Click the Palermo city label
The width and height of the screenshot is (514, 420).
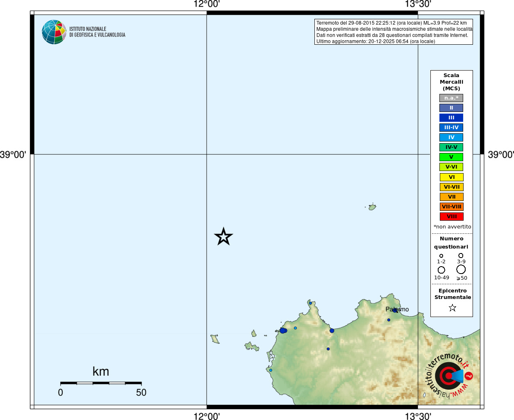click(x=397, y=309)
